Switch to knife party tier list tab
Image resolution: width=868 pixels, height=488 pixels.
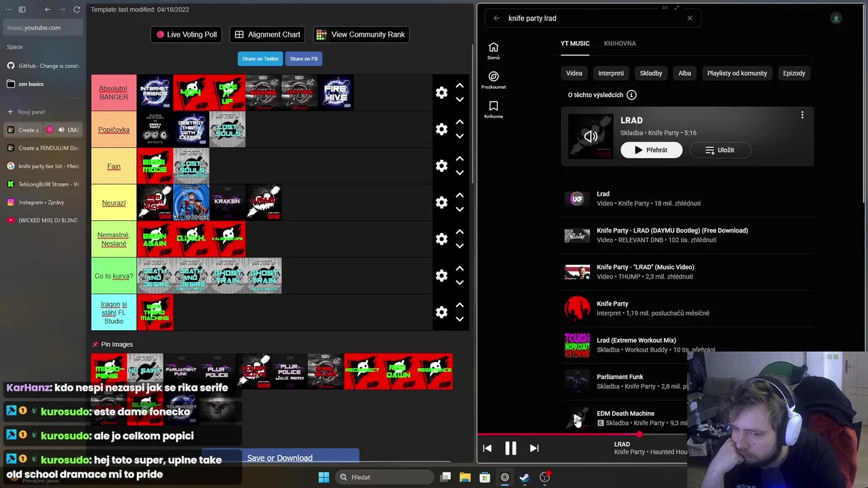pyautogui.click(x=43, y=166)
